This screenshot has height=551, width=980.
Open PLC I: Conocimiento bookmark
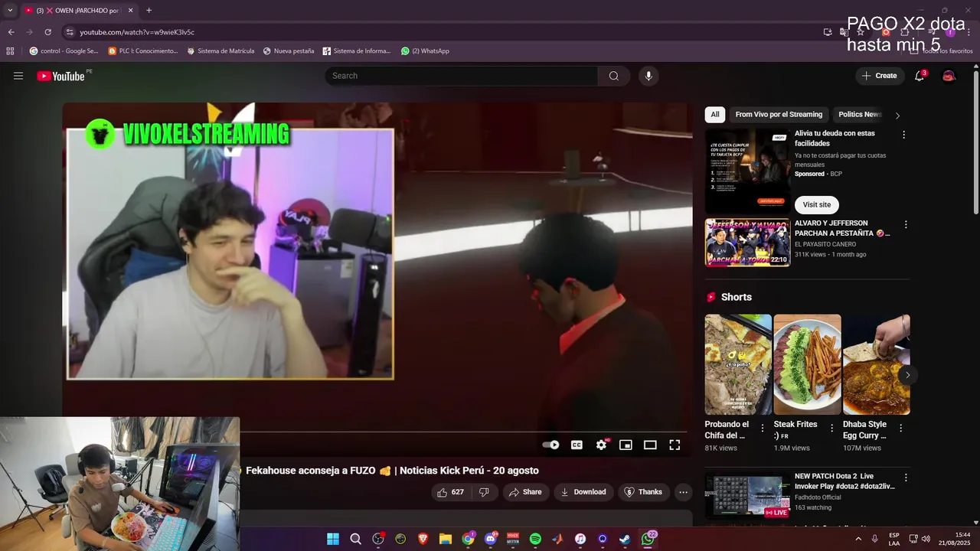click(x=143, y=51)
